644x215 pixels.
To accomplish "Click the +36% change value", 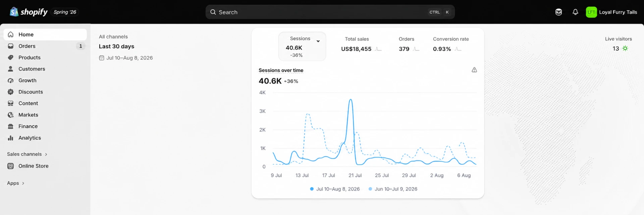I will click(291, 81).
